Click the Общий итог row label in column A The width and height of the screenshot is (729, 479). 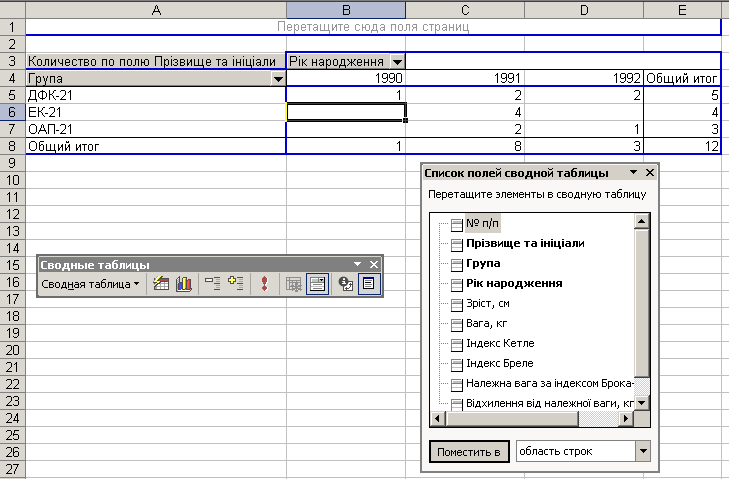(156, 146)
